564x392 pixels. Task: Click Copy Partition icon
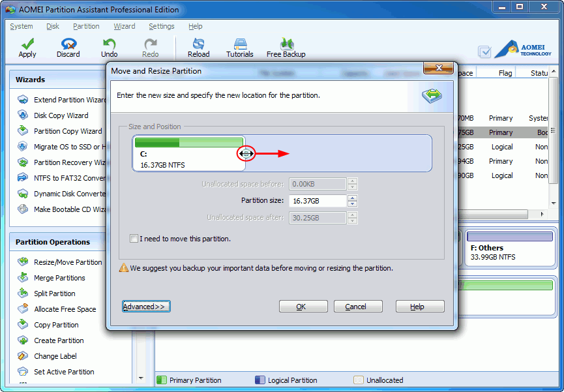coord(23,324)
